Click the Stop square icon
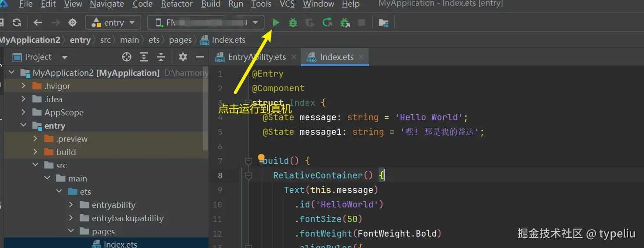644x248 pixels. 362,22
